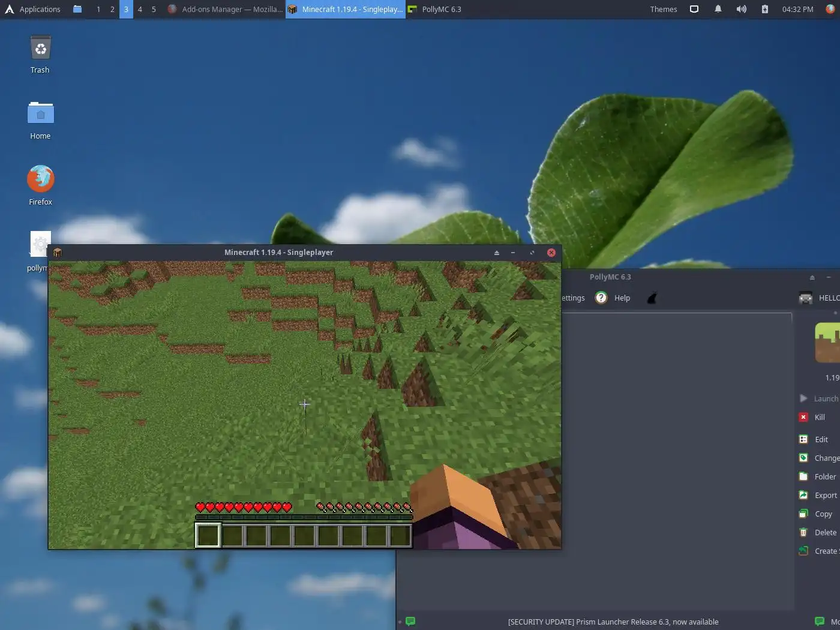Click the green More news icon at PollyMC's right edge
This screenshot has width=840, height=630.
(x=820, y=621)
